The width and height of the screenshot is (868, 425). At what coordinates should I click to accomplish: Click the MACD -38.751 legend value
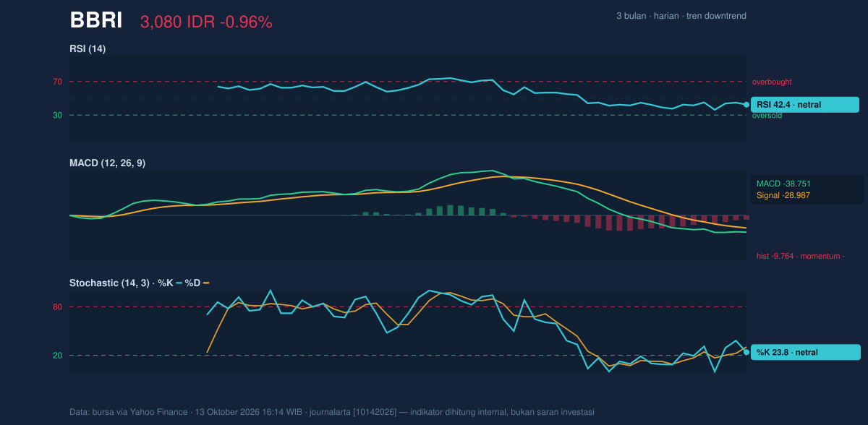(784, 184)
